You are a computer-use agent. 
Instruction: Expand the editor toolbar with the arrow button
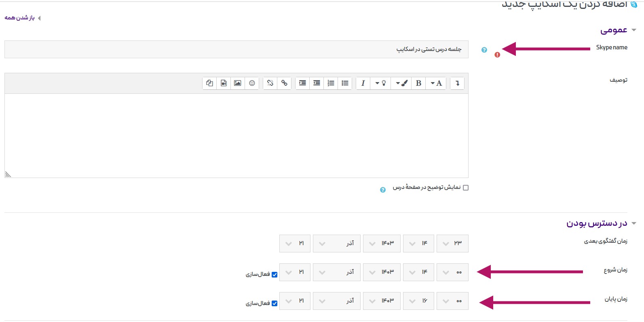coord(457,83)
